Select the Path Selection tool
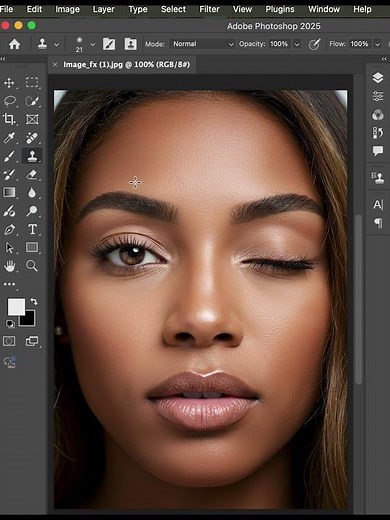The image size is (390, 520). coord(9,247)
